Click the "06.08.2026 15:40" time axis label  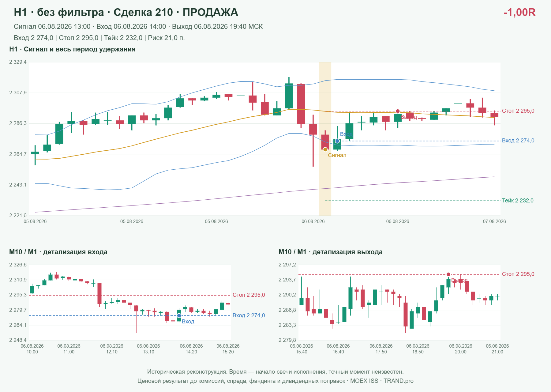point(302,349)
